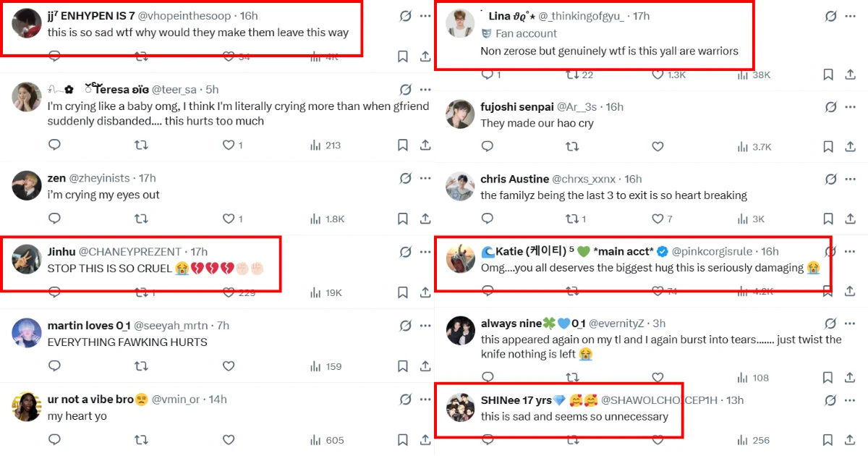Toggle bookmark on zen's tweet
The width and height of the screenshot is (868, 456).
pos(403,218)
